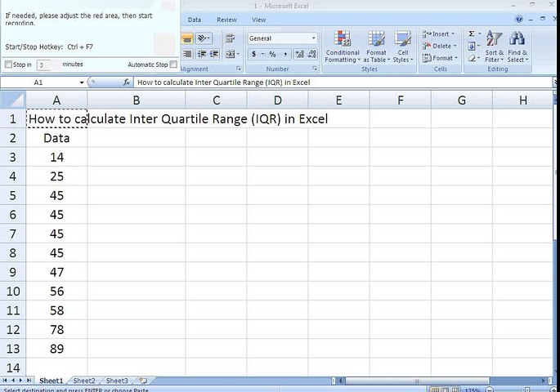The width and height of the screenshot is (560, 392).
Task: Click Increase Decimal icon
Action: (x=299, y=54)
